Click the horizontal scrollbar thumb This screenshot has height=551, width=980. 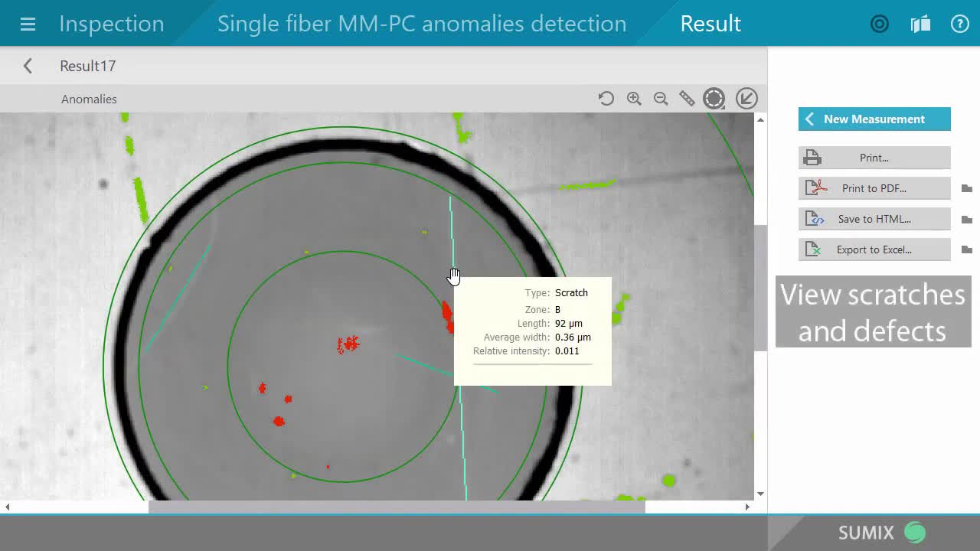(x=397, y=507)
